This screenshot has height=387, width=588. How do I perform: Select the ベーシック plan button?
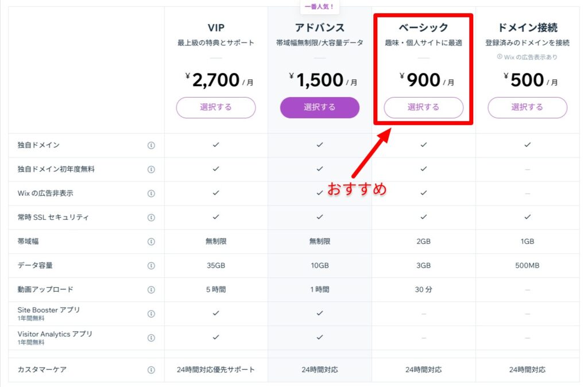(x=424, y=107)
